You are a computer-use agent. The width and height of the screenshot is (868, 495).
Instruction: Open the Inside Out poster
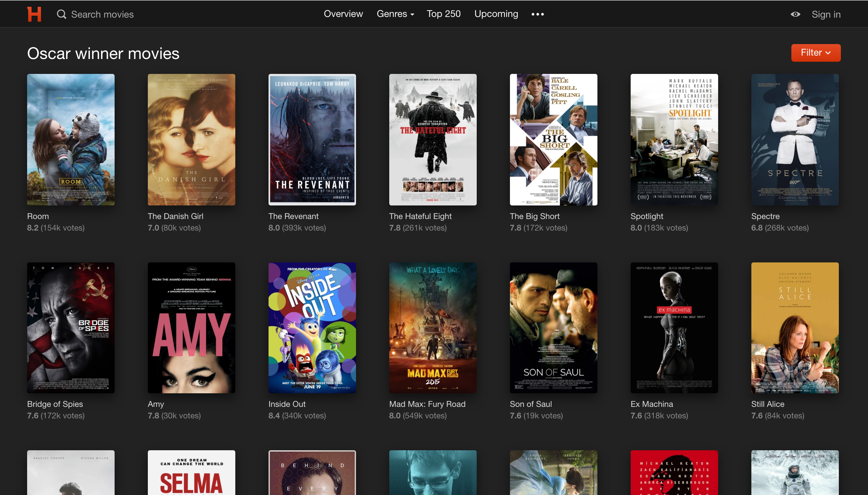(312, 328)
